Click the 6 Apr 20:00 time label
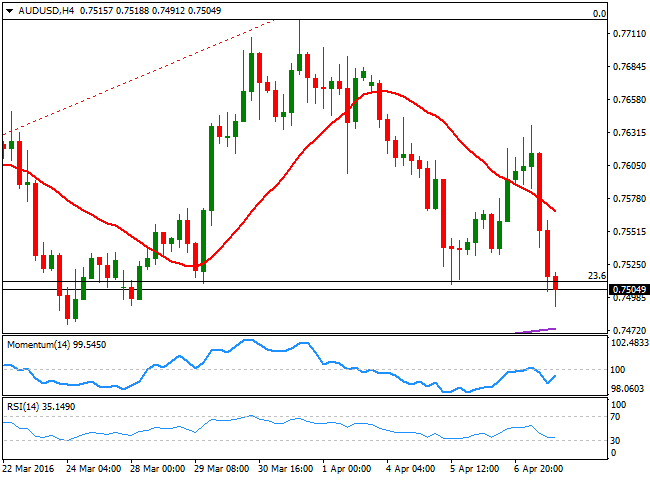Image resolution: width=650 pixels, height=480 pixels. pos(538,469)
